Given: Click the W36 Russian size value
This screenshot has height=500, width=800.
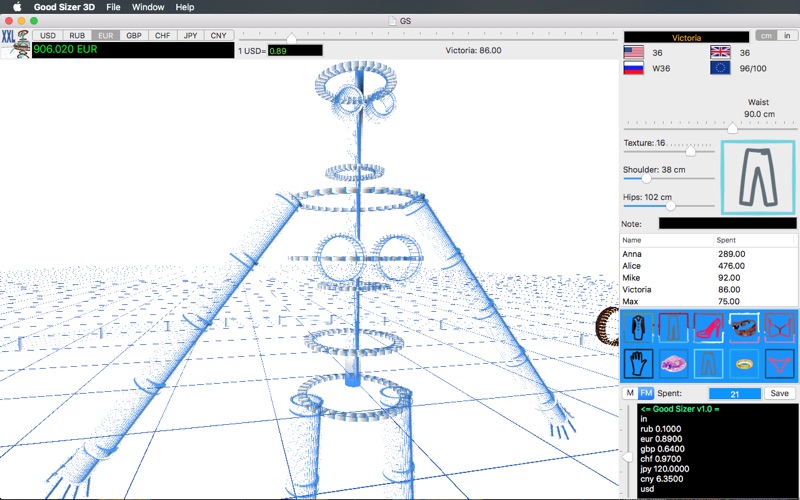Looking at the screenshot, I should tap(661, 68).
